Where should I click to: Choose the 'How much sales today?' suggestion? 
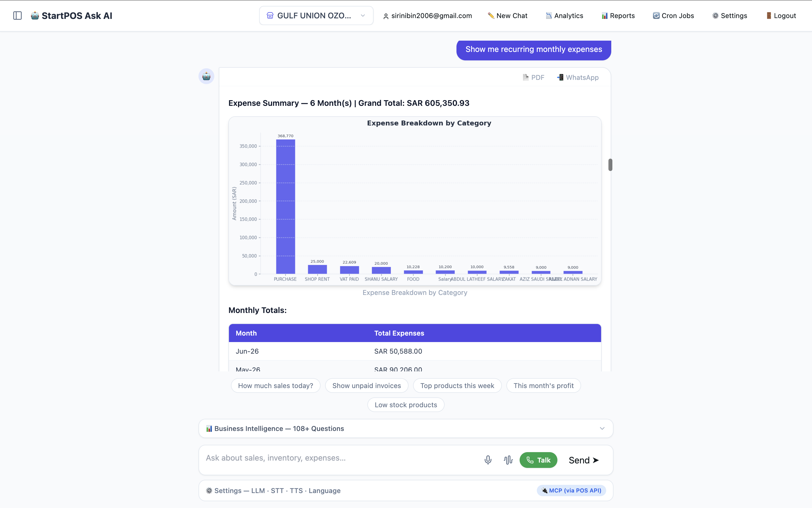(x=275, y=386)
